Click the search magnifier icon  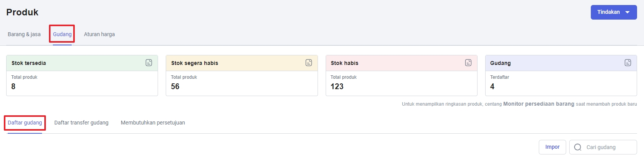(x=578, y=147)
